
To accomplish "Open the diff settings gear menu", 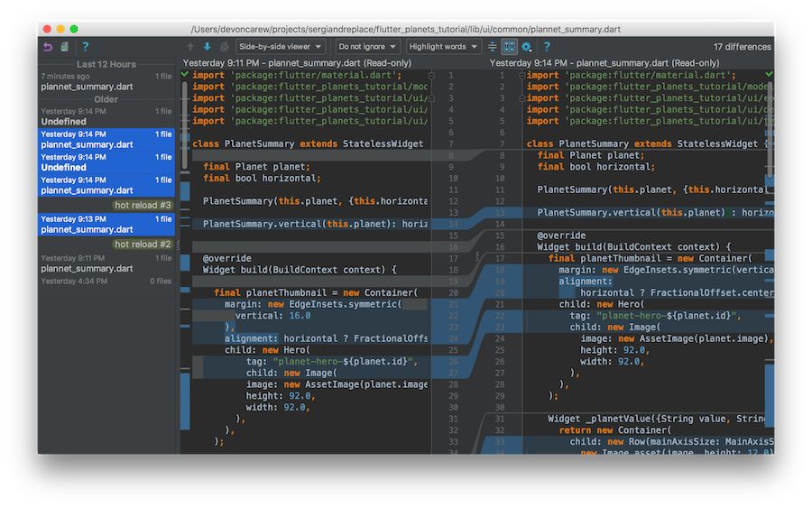I will coord(527,47).
